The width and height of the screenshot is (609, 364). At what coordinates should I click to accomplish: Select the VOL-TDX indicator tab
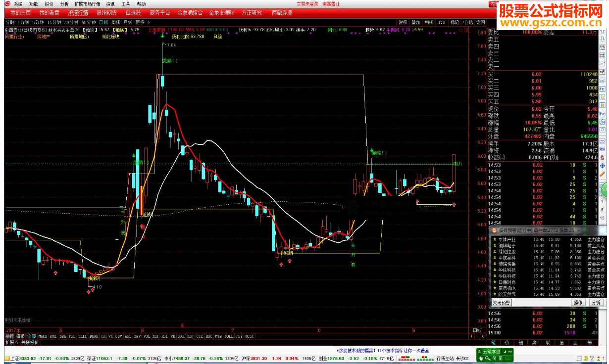[x=151, y=336]
